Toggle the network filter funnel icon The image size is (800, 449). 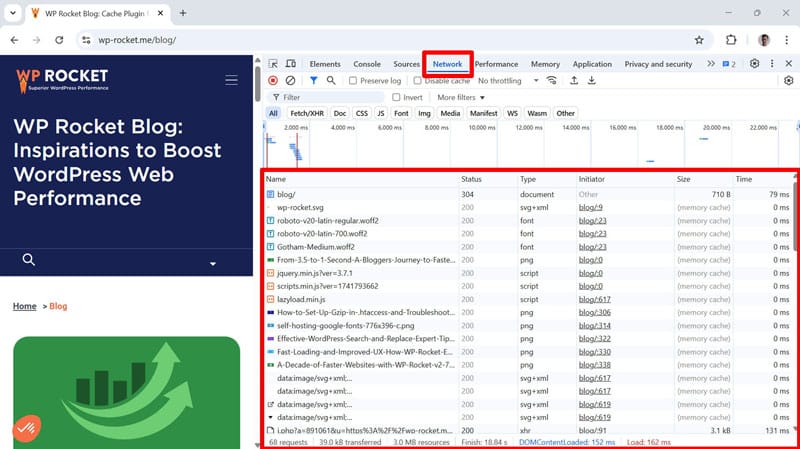[313, 81]
